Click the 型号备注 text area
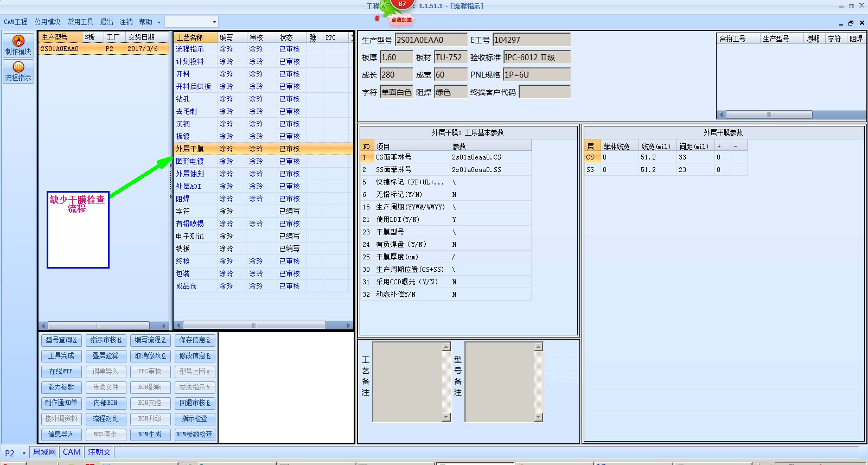This screenshot has width=868, height=465. (x=500, y=382)
